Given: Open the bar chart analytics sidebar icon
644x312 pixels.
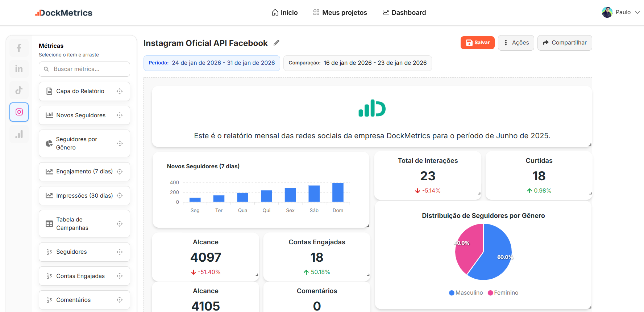Looking at the screenshot, I should pyautogui.click(x=19, y=134).
